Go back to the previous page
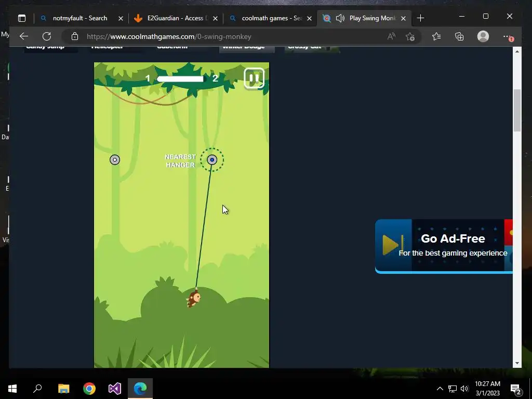 pos(24,36)
